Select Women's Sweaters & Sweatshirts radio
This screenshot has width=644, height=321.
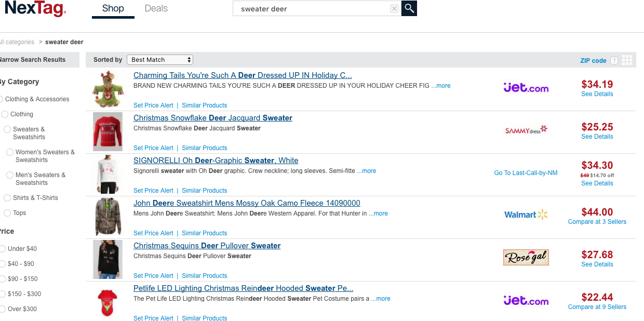point(10,152)
